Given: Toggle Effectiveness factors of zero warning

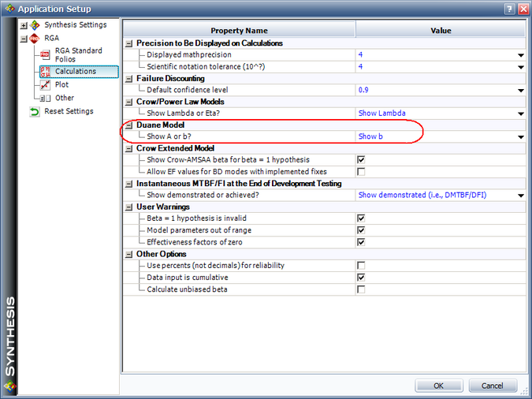Looking at the screenshot, I should (361, 242).
